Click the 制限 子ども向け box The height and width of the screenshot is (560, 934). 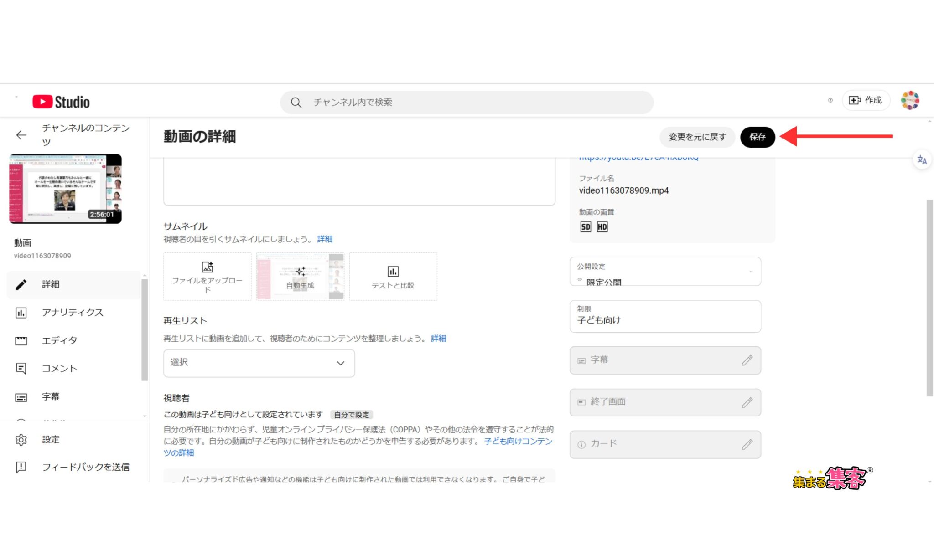665,316
